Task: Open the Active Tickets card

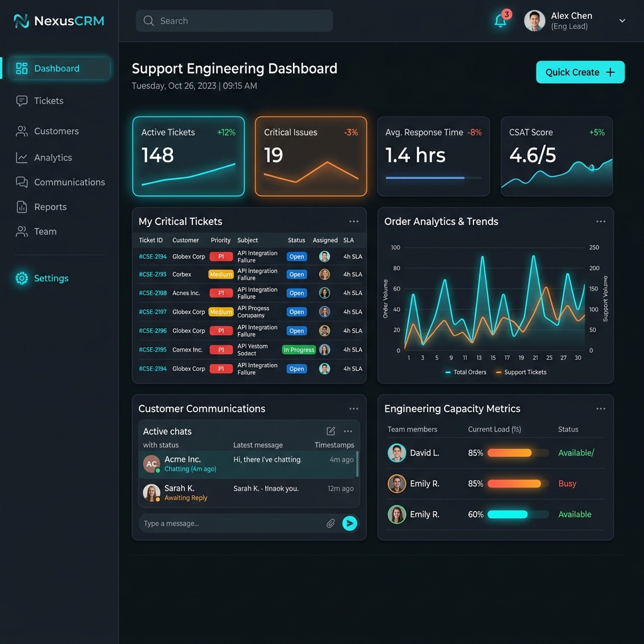Action: click(188, 156)
